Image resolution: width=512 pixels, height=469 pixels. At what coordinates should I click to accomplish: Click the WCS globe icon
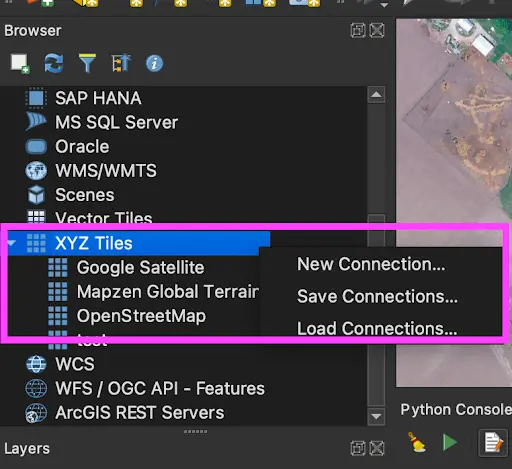pos(36,364)
